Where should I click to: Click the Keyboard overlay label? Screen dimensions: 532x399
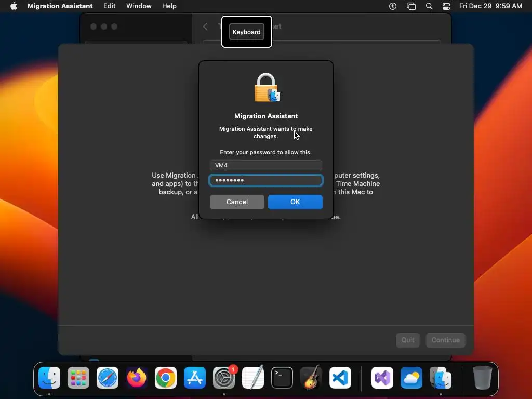pyautogui.click(x=247, y=32)
